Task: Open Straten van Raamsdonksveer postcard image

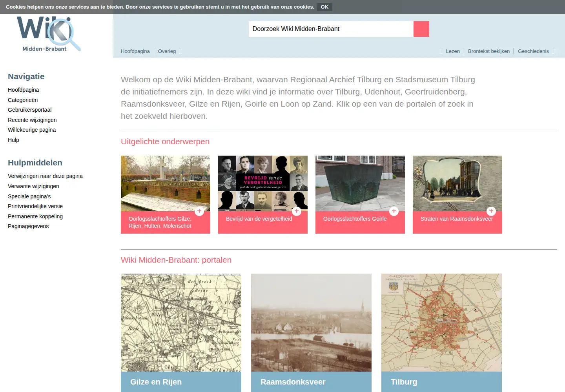Action: tap(457, 183)
